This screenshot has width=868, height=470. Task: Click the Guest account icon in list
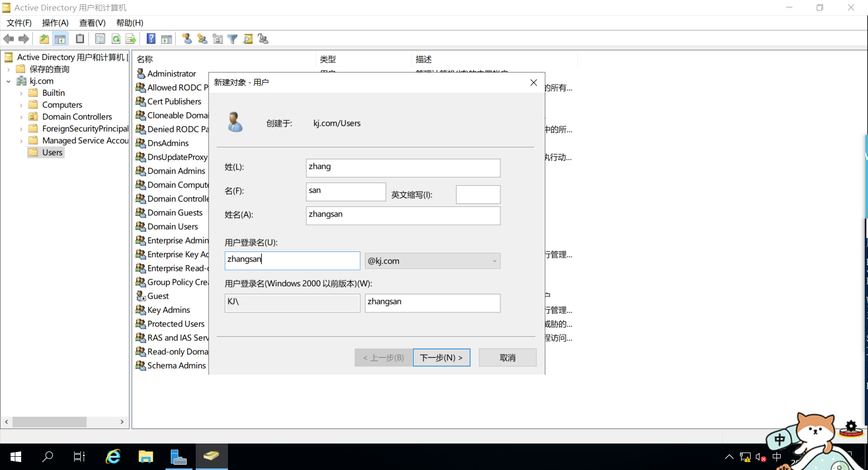tap(141, 296)
